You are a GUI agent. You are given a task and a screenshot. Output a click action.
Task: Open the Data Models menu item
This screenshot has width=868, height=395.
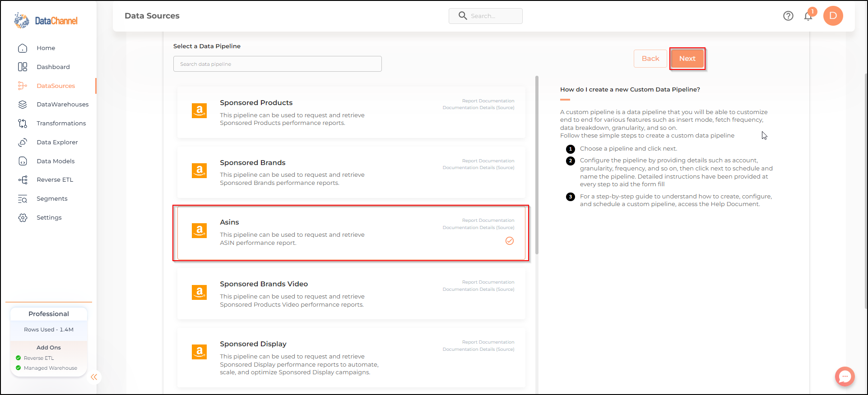[56, 161]
